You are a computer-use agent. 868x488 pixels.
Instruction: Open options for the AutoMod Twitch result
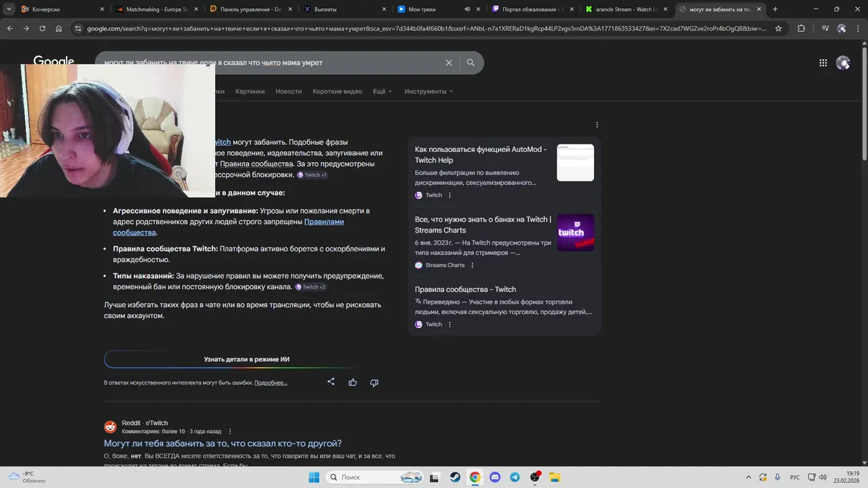(450, 195)
